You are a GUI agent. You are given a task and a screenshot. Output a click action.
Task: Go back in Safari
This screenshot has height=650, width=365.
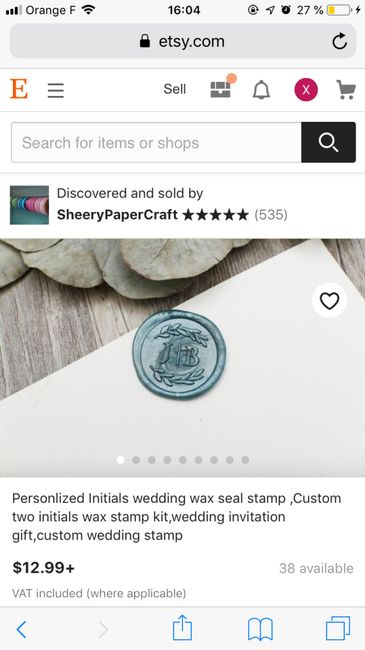click(22, 630)
